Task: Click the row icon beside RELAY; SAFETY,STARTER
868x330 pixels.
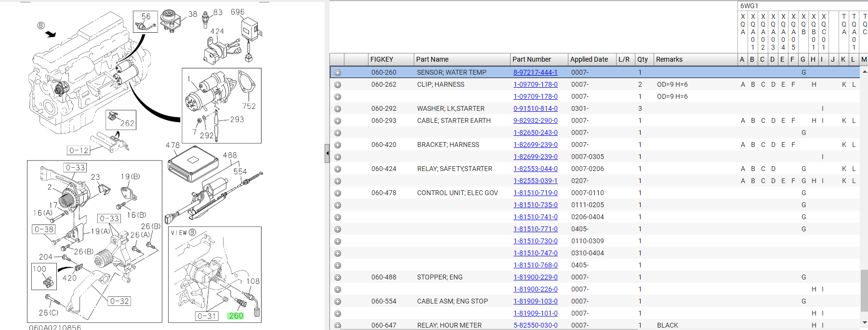Action: 338,169
